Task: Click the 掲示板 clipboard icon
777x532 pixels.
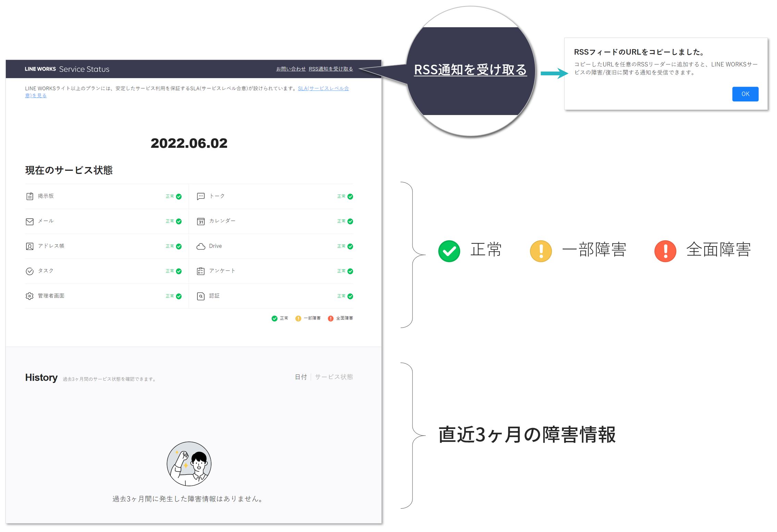Action: pyautogui.click(x=30, y=196)
